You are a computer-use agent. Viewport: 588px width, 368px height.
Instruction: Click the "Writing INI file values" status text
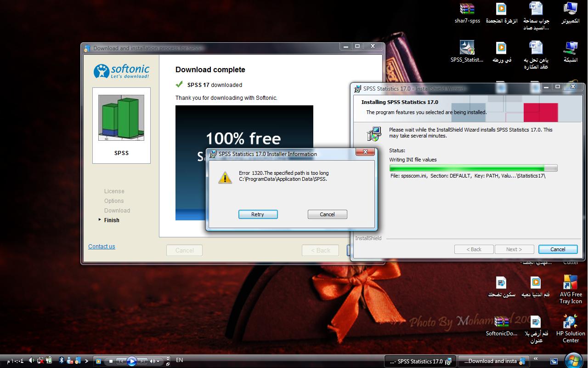pyautogui.click(x=413, y=160)
